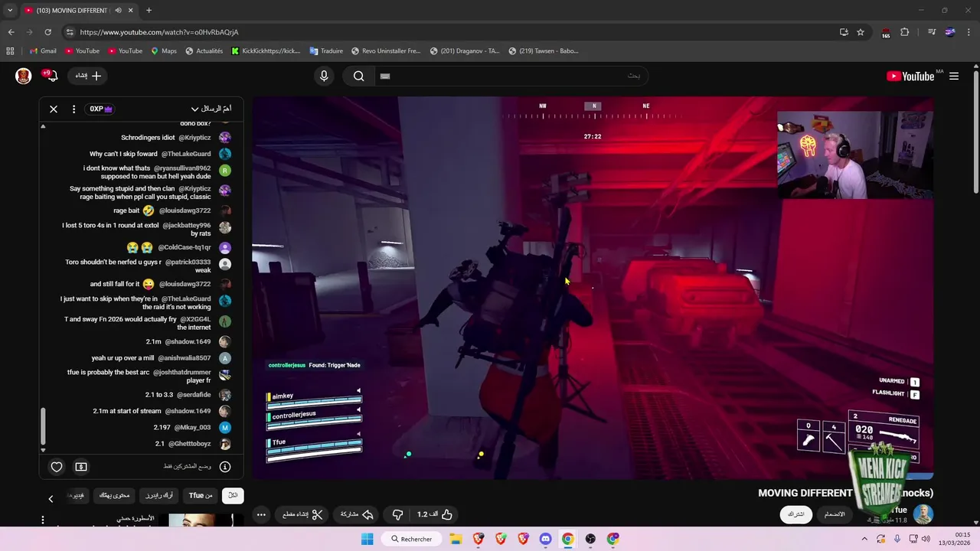Select the 'content you like' filter chip
Screen dimensions: 980x551
(114, 495)
